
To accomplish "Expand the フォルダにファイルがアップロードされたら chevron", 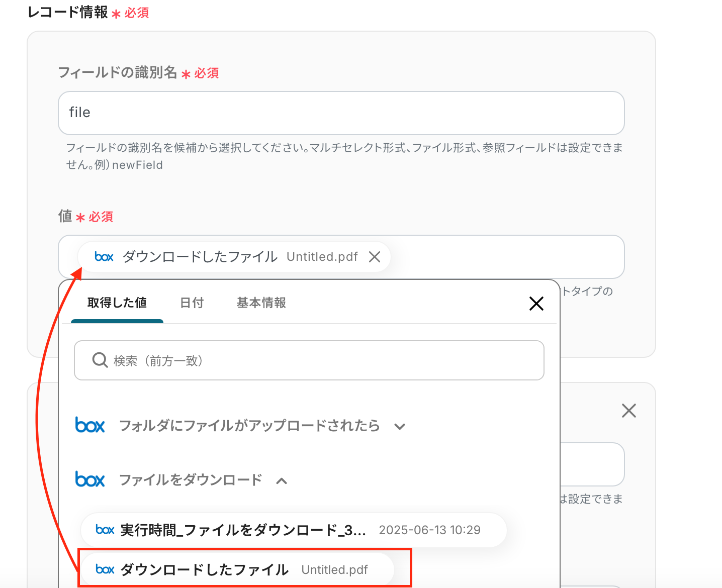I will pyautogui.click(x=400, y=427).
